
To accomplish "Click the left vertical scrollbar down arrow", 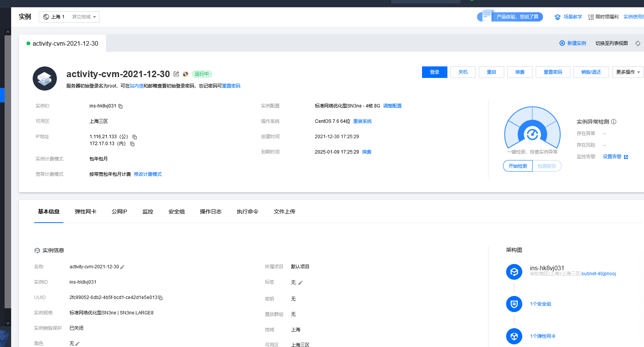I will pyautogui.click(x=8, y=323).
